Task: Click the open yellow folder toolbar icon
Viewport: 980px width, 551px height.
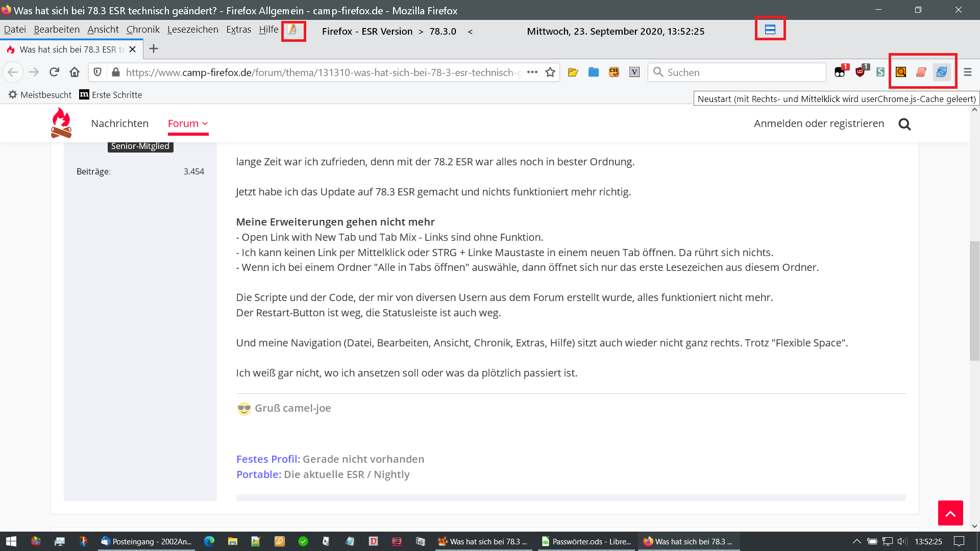Action: tap(573, 72)
